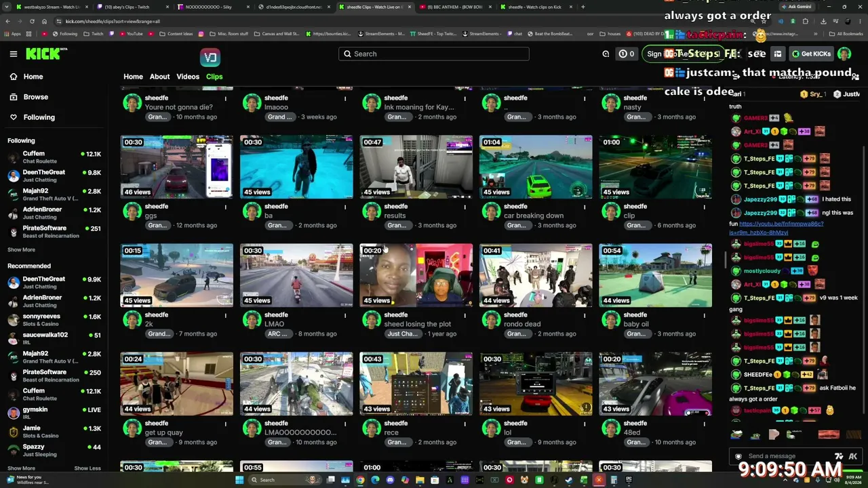This screenshot has width=868, height=488.
Task: Open the Home icon in sidebar
Action: click(x=14, y=77)
